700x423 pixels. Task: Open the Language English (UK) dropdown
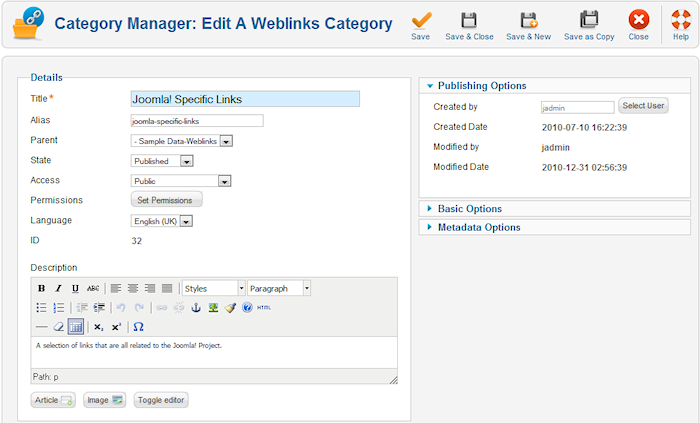(x=162, y=221)
